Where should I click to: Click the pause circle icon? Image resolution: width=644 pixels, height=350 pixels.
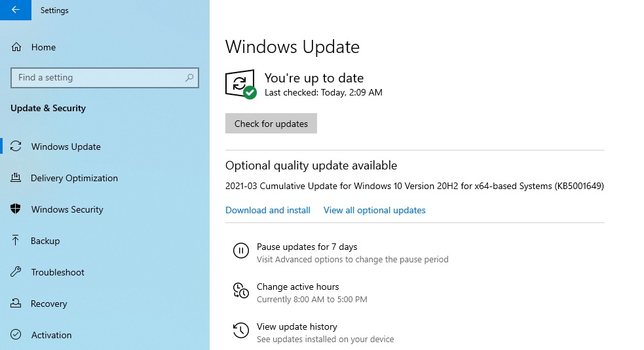click(241, 251)
